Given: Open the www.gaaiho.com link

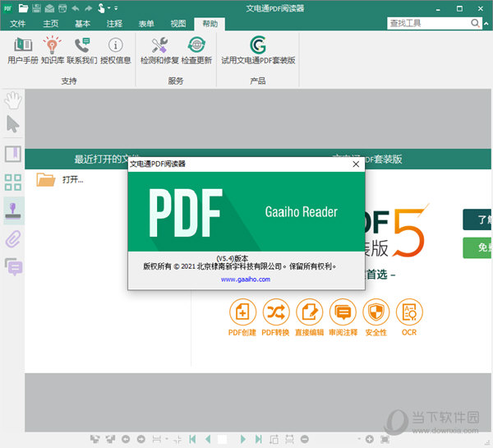Looking at the screenshot, I should click(x=246, y=279).
